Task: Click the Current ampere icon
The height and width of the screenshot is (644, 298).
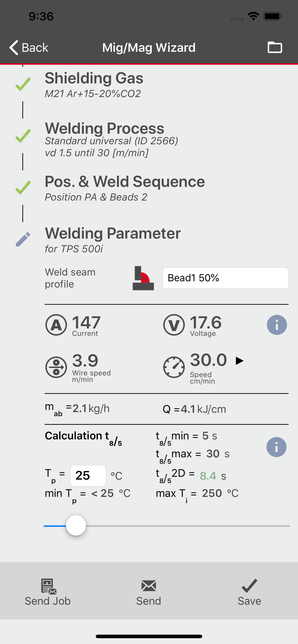Action: (x=56, y=325)
